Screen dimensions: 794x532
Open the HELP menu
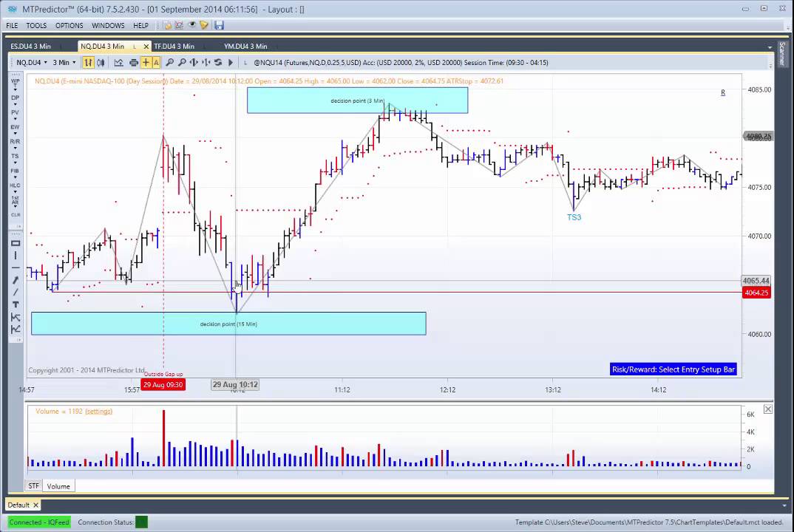pos(140,25)
